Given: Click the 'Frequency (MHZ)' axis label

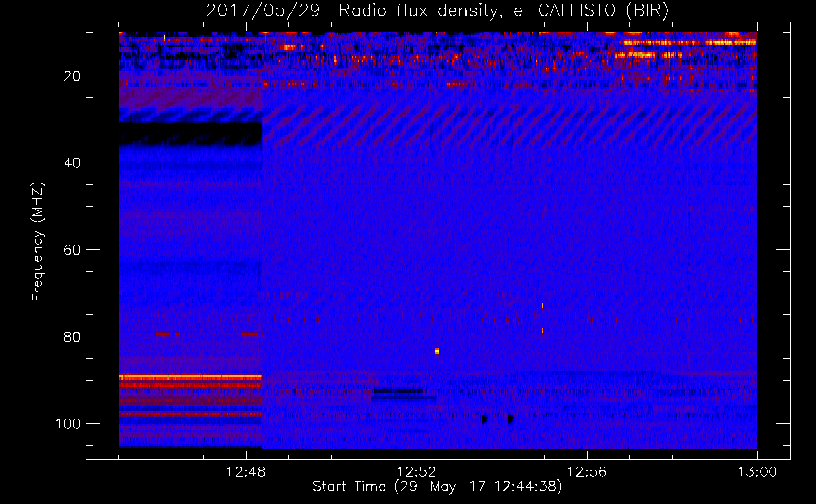Looking at the screenshot, I should [38, 242].
